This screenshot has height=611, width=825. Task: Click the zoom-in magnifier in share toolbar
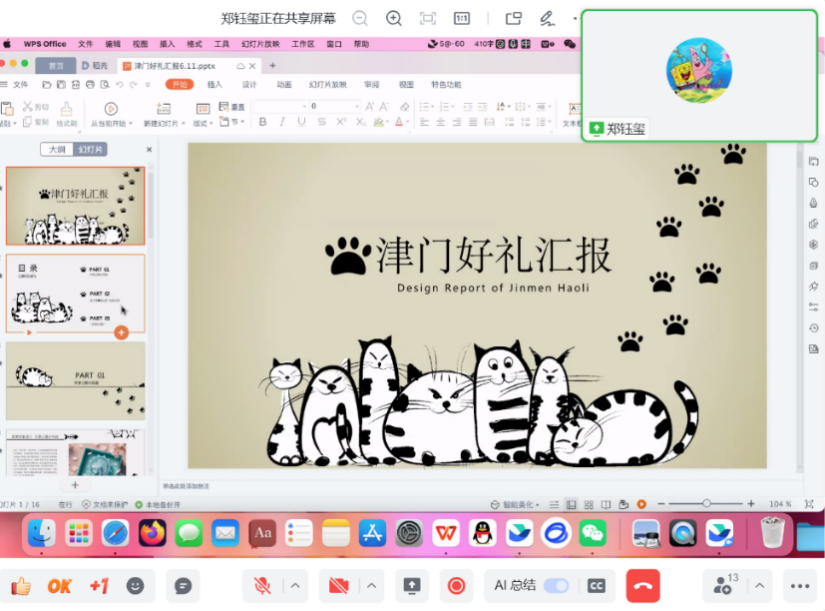[x=394, y=18]
